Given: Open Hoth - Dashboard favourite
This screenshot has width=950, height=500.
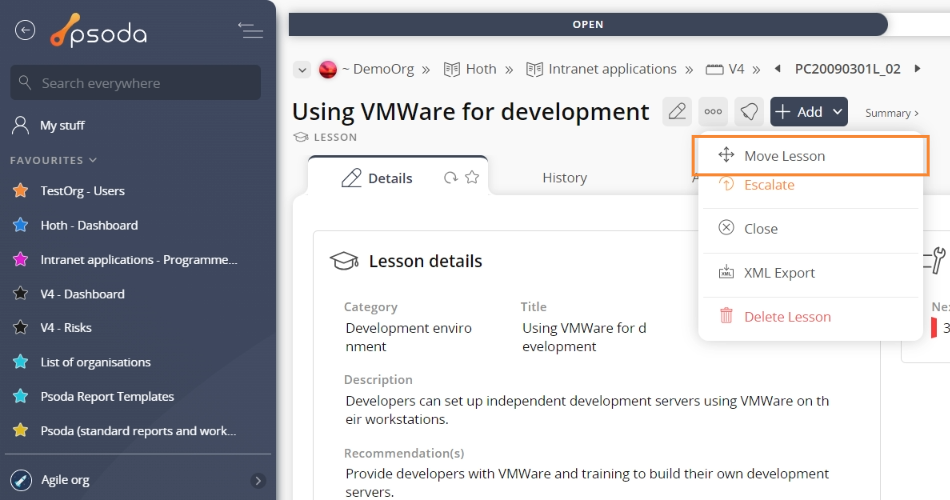Looking at the screenshot, I should tap(89, 225).
